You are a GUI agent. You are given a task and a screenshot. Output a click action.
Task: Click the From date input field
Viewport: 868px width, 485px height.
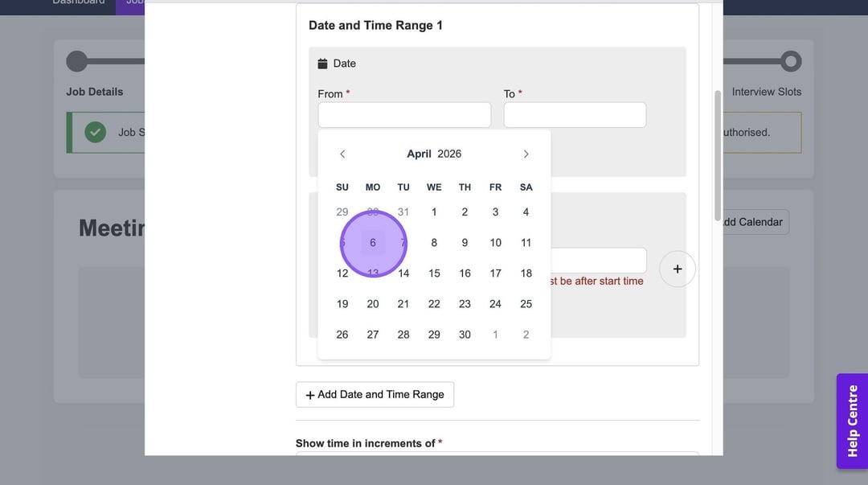404,115
